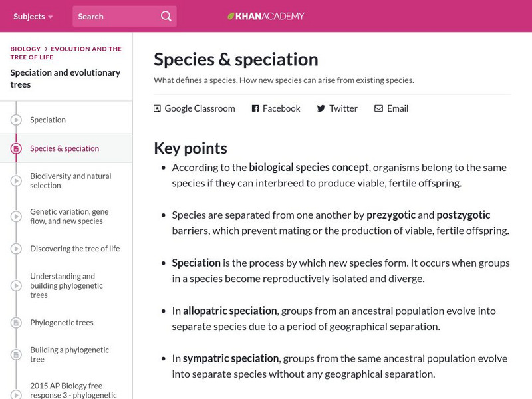Click the Khan Academy logo
Image resolution: width=532 pixels, height=399 pixels.
pos(265,15)
